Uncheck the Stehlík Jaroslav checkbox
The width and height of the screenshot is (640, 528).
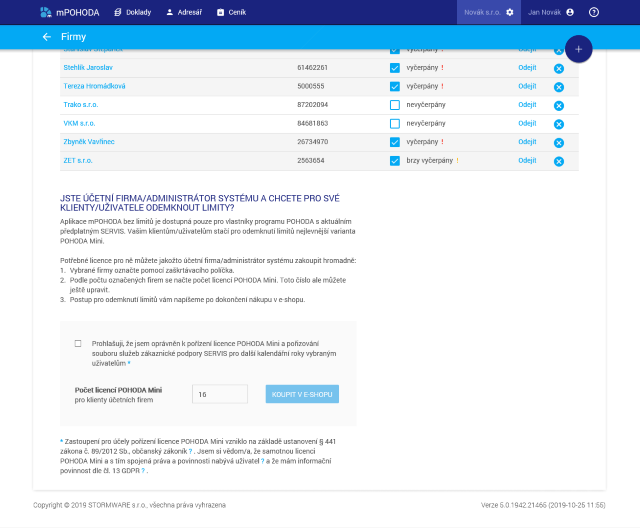click(x=395, y=68)
